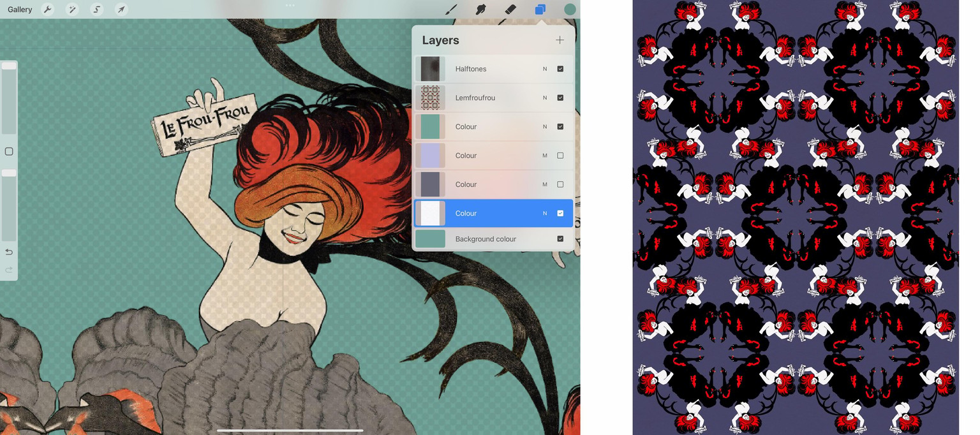Tap the teal Colour layer thumbnail
This screenshot has height=435, width=980.
coord(430,126)
